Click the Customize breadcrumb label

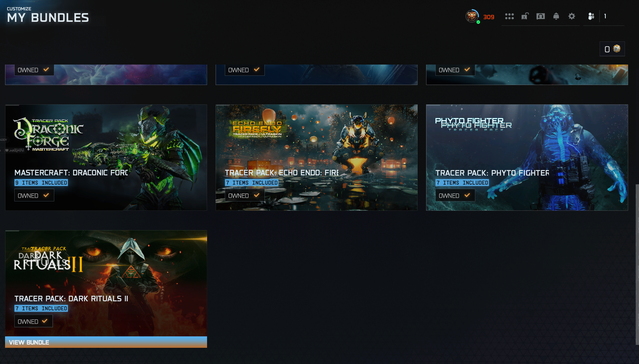click(19, 9)
